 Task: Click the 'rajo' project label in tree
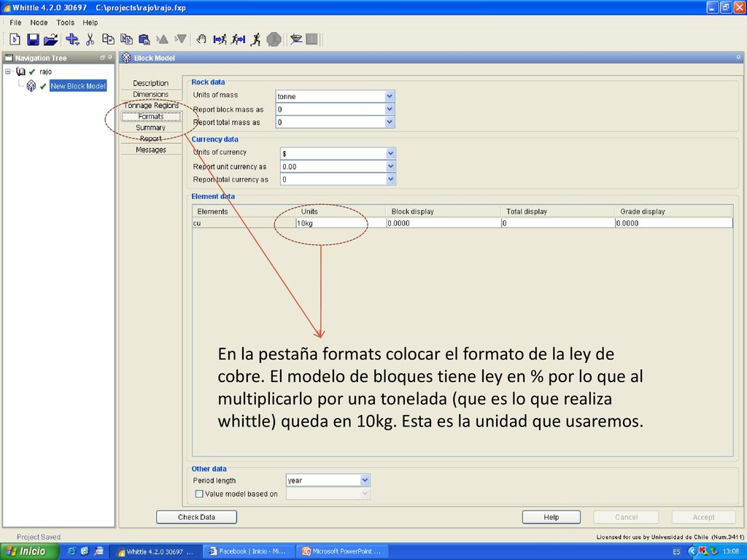click(x=46, y=71)
